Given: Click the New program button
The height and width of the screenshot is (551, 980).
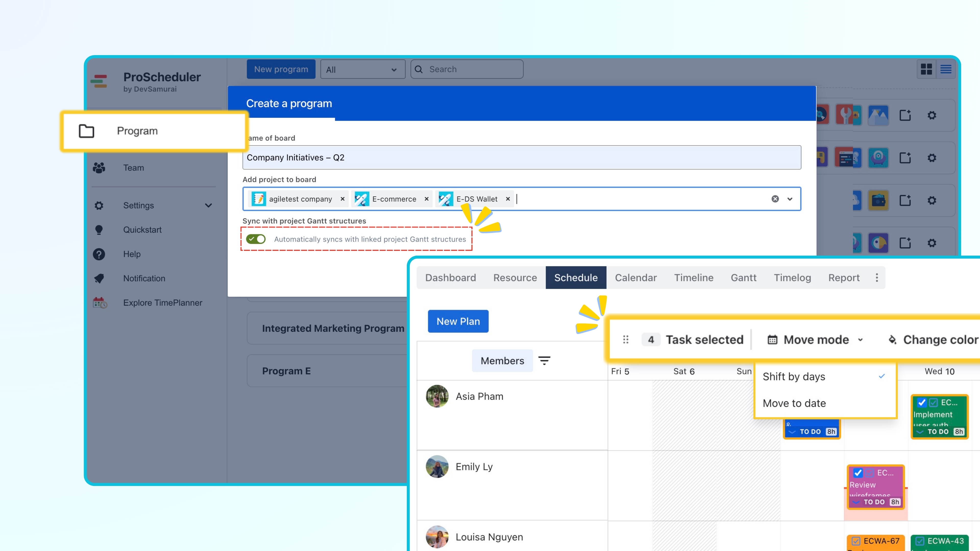Looking at the screenshot, I should point(281,69).
